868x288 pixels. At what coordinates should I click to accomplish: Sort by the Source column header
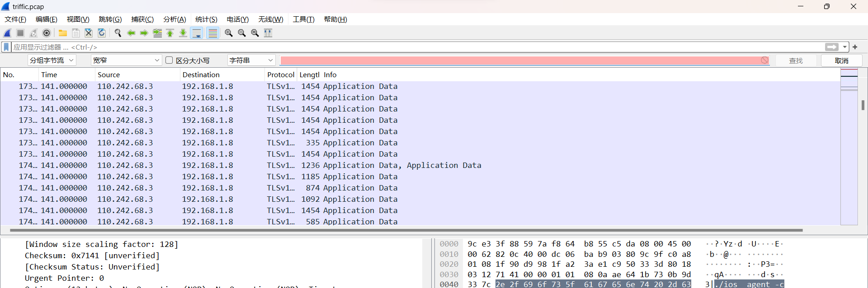click(137, 75)
